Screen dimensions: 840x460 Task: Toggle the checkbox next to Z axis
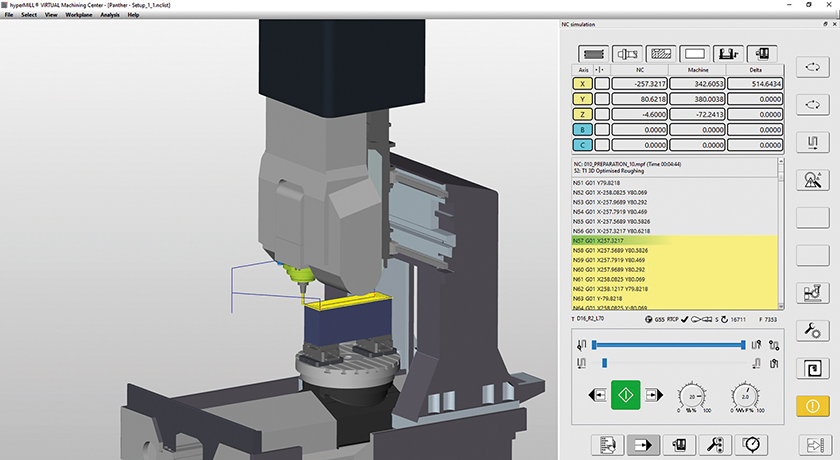(602, 115)
